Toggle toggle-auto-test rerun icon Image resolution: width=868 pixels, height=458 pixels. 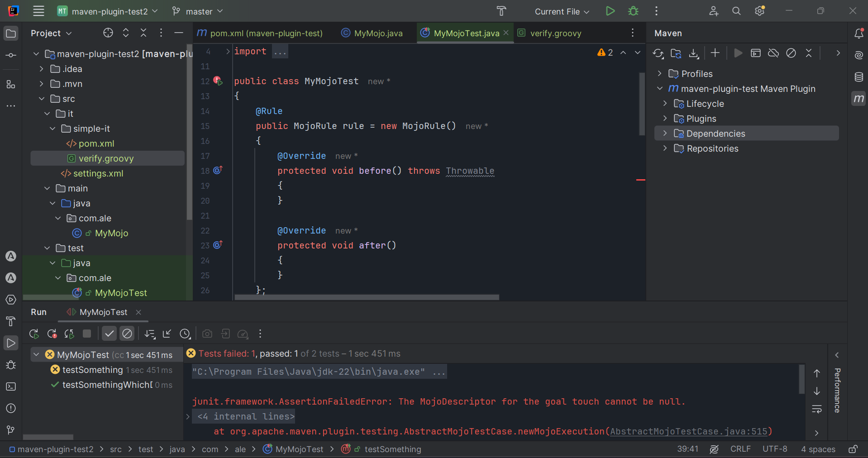click(x=69, y=334)
